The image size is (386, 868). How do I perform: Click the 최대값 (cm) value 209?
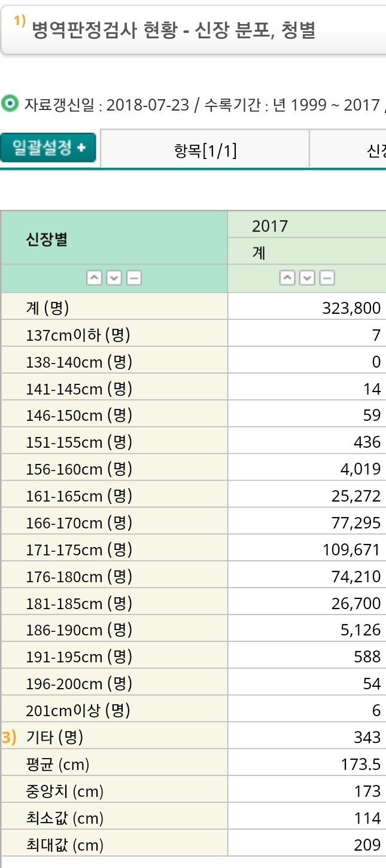pos(367,845)
